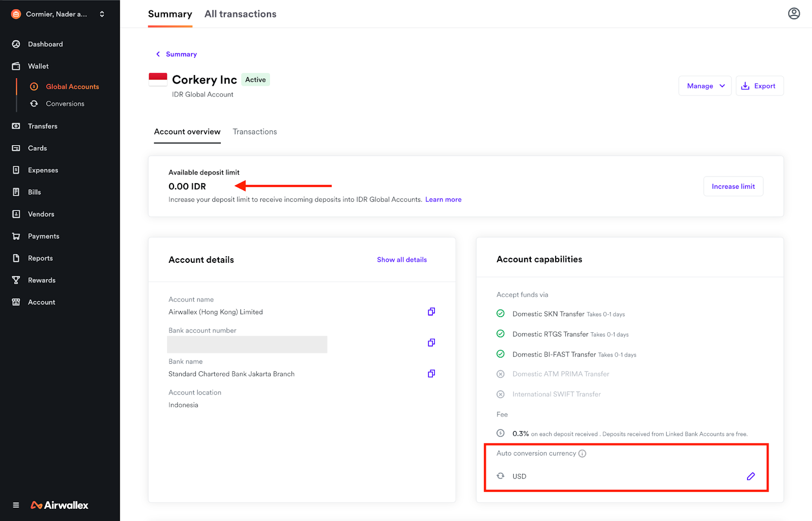Click the Payments cart icon
The height and width of the screenshot is (521, 812).
16,236
